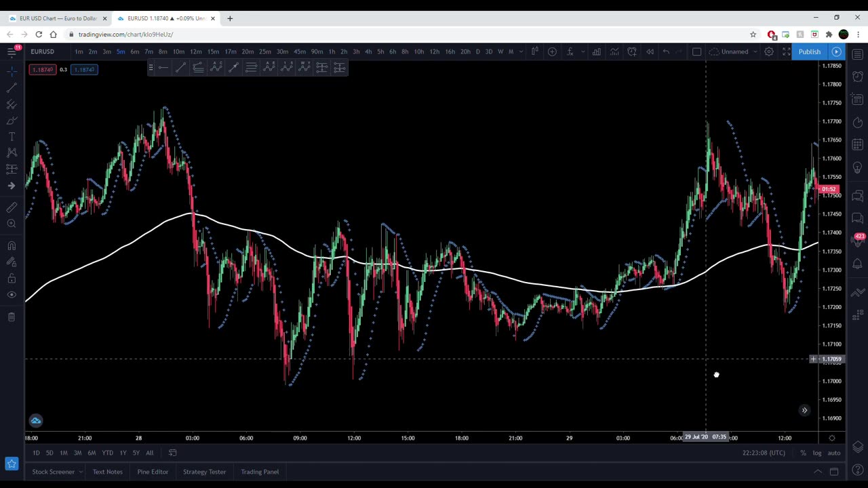The image size is (868, 488).
Task: Select horizontal line in floating drawing toolbar
Action: pos(163,67)
